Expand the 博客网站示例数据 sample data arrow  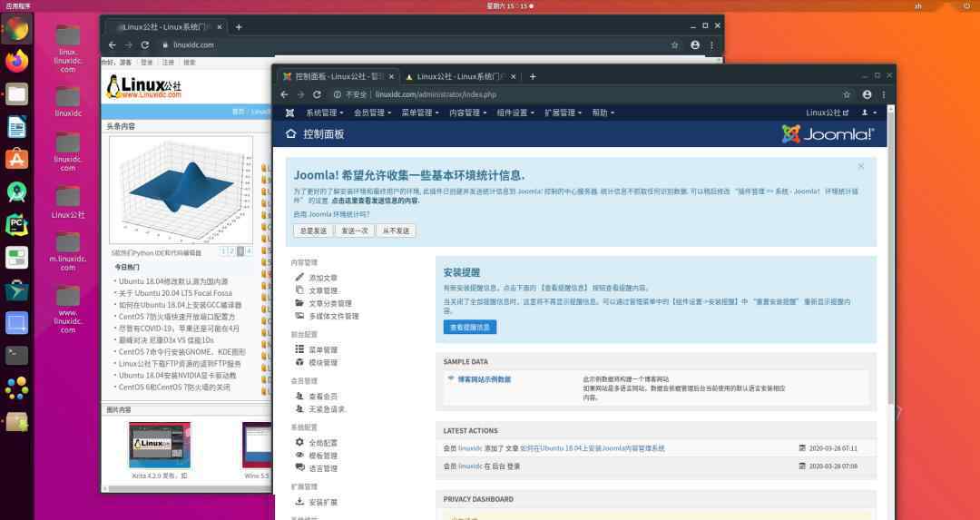[451, 378]
